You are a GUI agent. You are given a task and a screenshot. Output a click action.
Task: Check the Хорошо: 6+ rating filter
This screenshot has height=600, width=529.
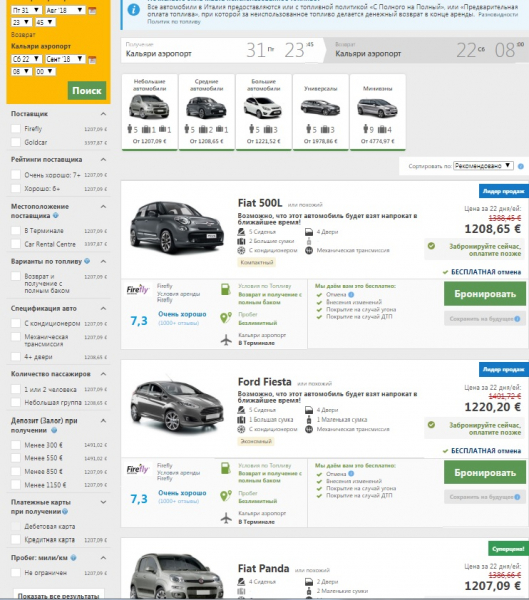coord(16,188)
